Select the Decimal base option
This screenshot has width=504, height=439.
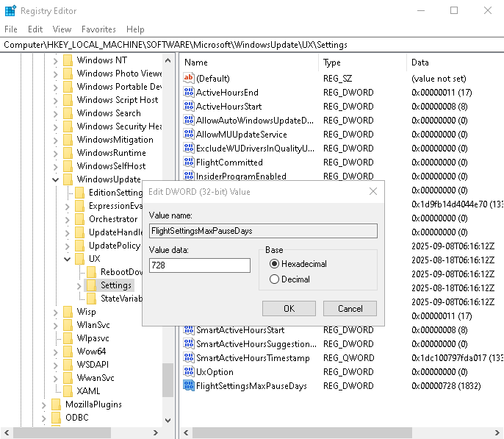tap(274, 279)
